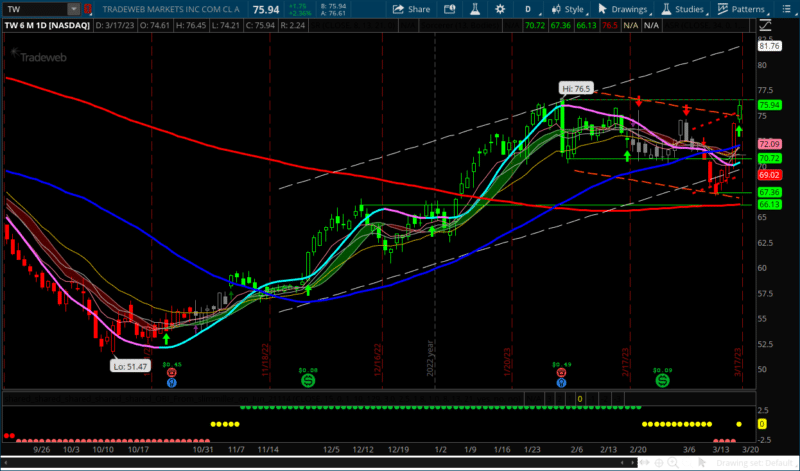
Task: Click the yellow 0 lower study axis bubble
Action: point(762,424)
